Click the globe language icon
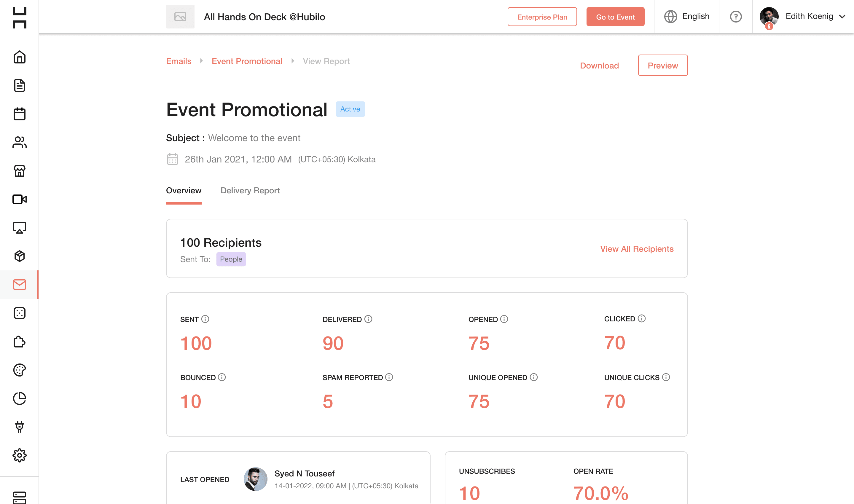Image resolution: width=854 pixels, height=504 pixels. click(x=670, y=17)
